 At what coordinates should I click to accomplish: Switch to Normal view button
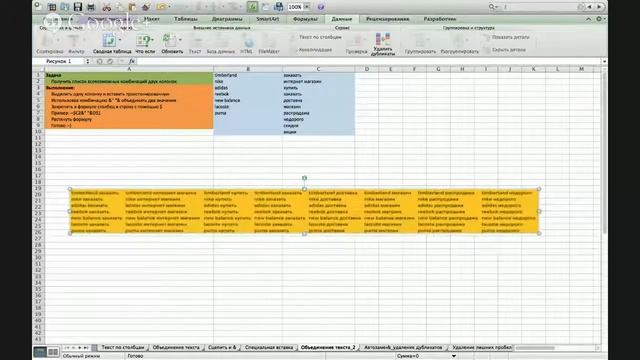pos(40,351)
